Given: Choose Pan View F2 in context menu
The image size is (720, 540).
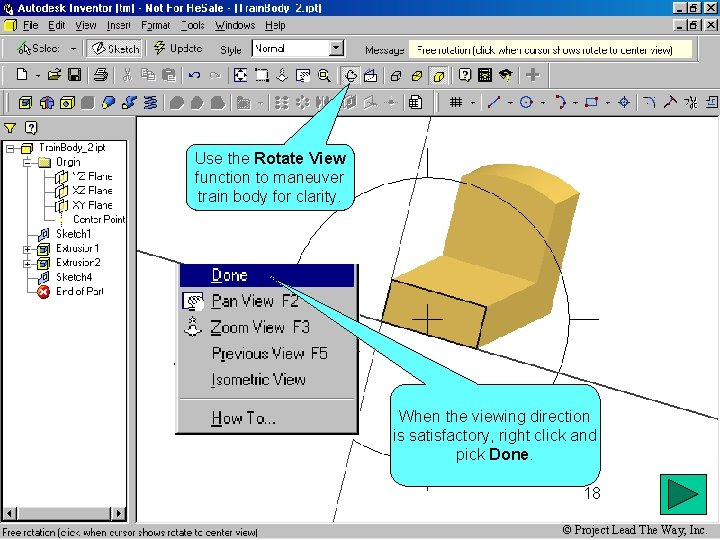Looking at the screenshot, I should [x=267, y=301].
